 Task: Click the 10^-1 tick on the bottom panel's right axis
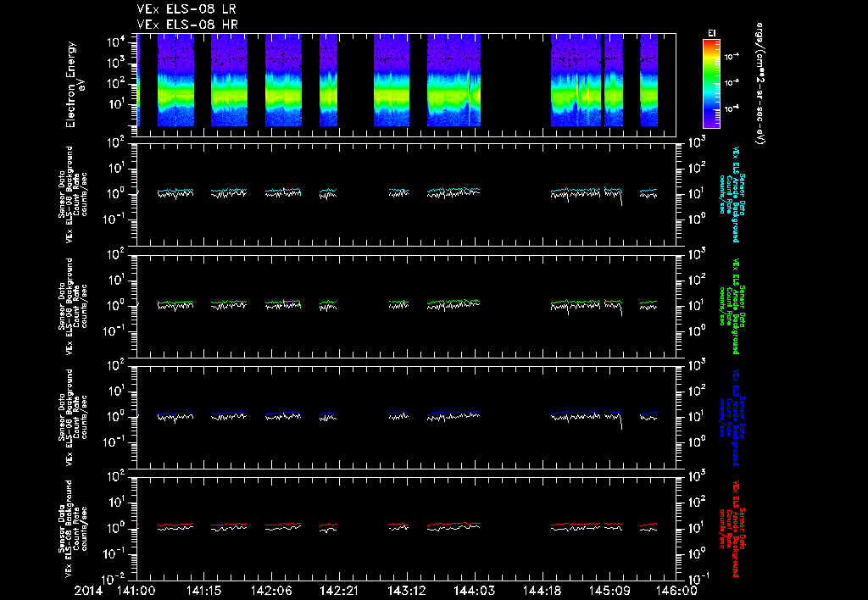697,580
